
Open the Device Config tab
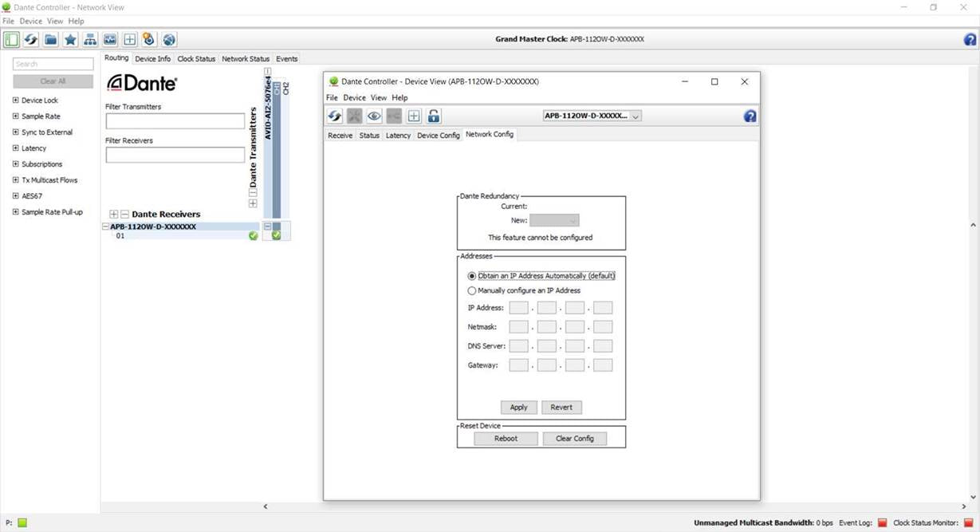point(438,136)
